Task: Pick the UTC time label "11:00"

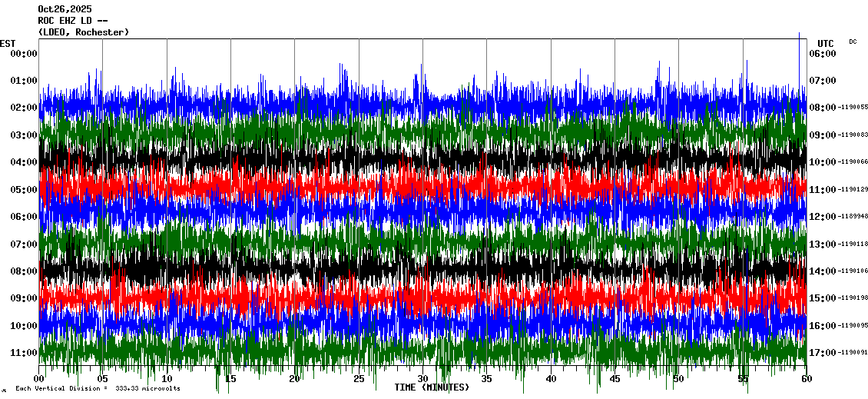Action: pos(823,190)
